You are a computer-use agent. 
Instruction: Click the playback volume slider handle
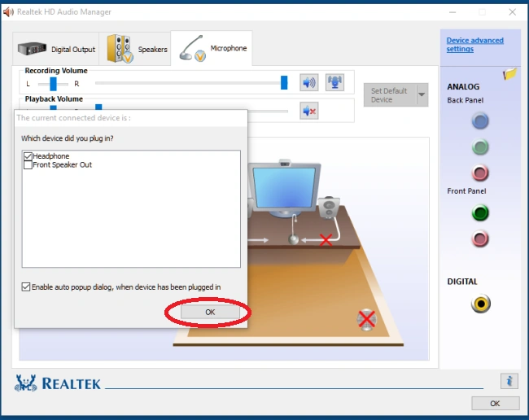[98, 107]
